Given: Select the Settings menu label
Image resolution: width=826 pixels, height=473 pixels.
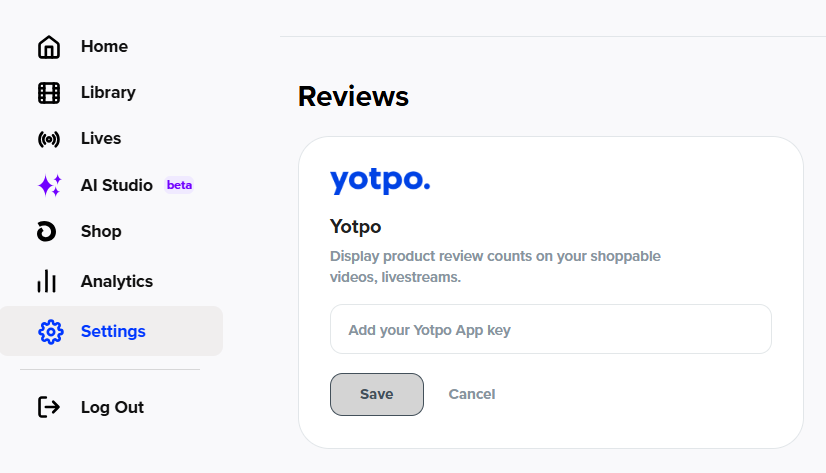Looking at the screenshot, I should (113, 332).
